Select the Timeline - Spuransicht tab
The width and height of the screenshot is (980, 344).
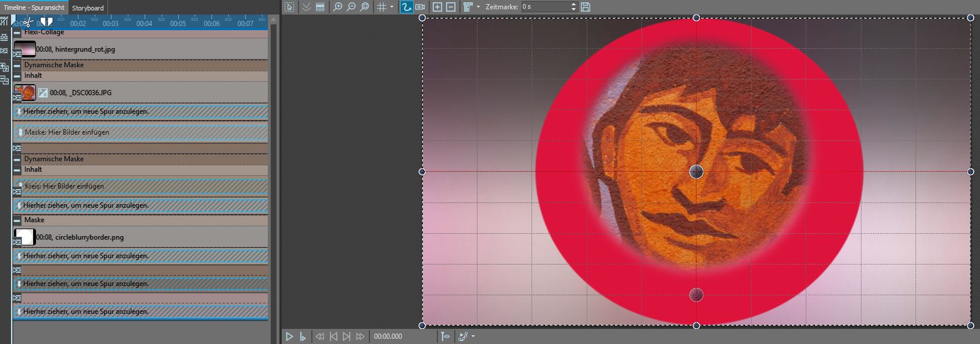[x=34, y=8]
